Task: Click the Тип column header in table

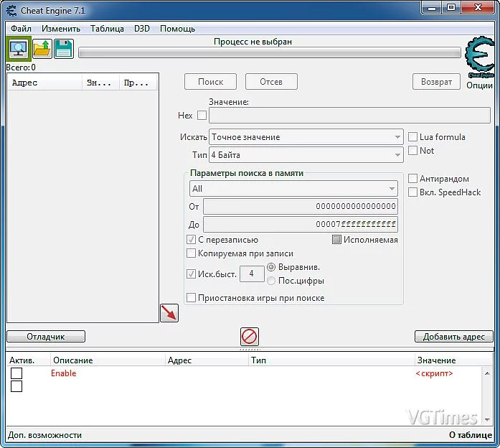Action: (x=331, y=360)
